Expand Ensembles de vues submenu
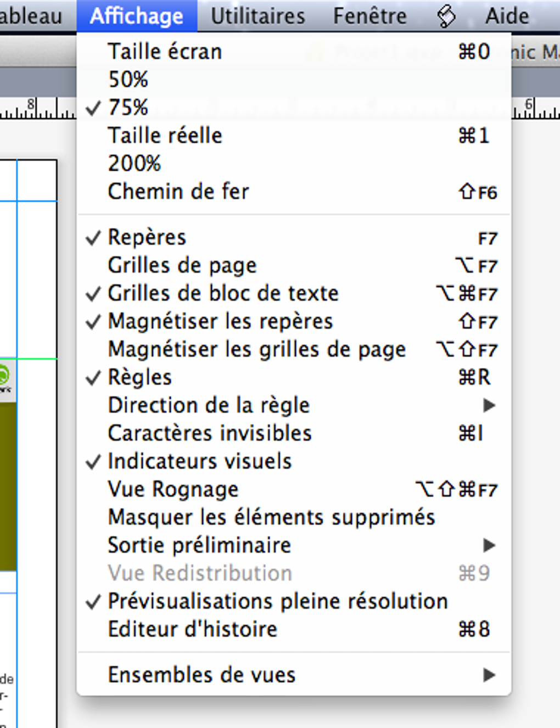560x728 pixels. [201, 675]
